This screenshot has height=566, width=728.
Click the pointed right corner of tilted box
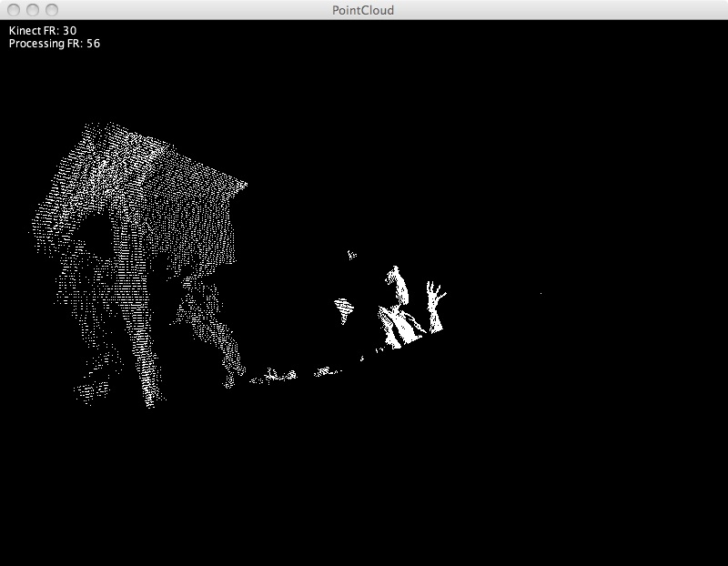(245, 185)
